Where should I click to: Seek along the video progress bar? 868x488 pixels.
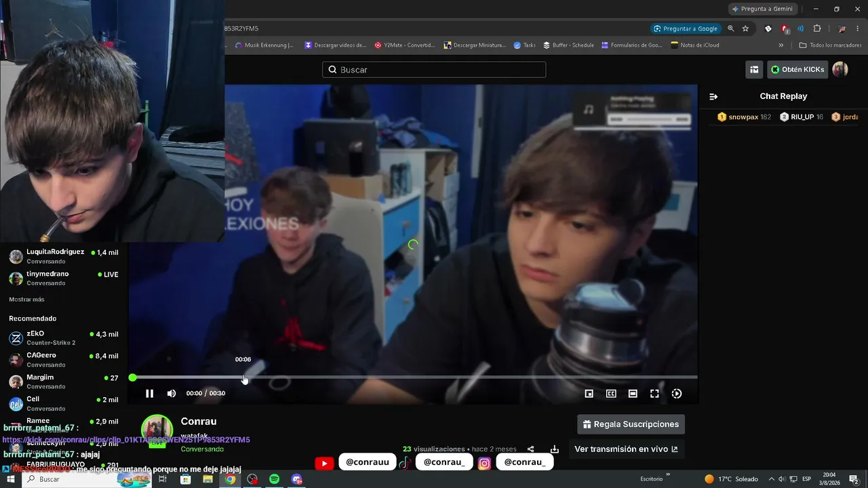[414, 377]
